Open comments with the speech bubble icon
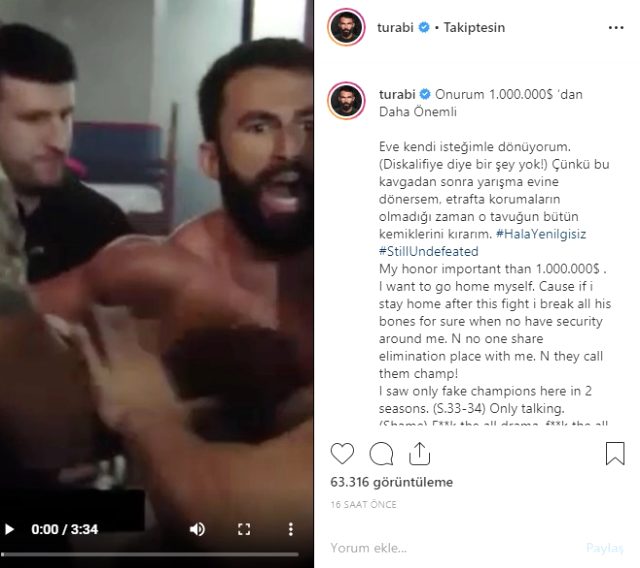This screenshot has width=640, height=568. coord(381,454)
